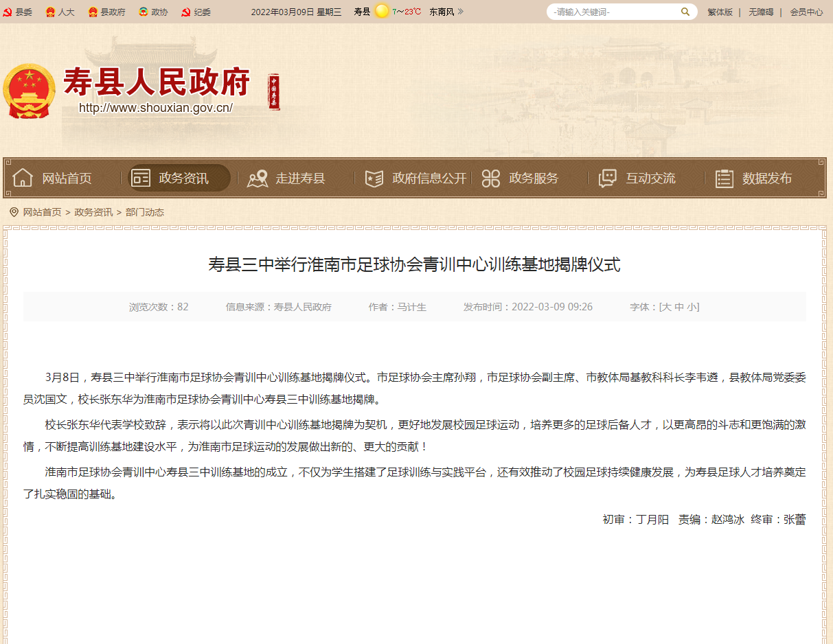Open the 部门动态 breadcrumb section
Image resolution: width=833 pixels, height=644 pixels.
coord(146,212)
